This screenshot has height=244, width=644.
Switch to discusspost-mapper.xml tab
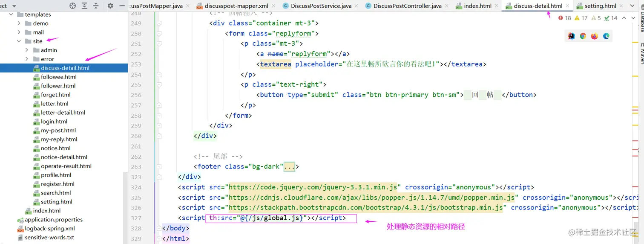(x=233, y=6)
